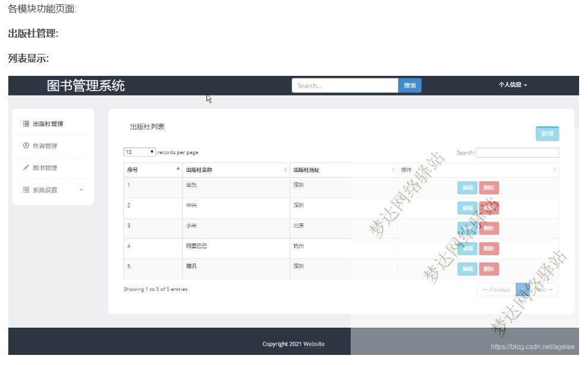588x365 pixels.
Task: Sort by 出版社地址 column header
Action: pos(344,170)
